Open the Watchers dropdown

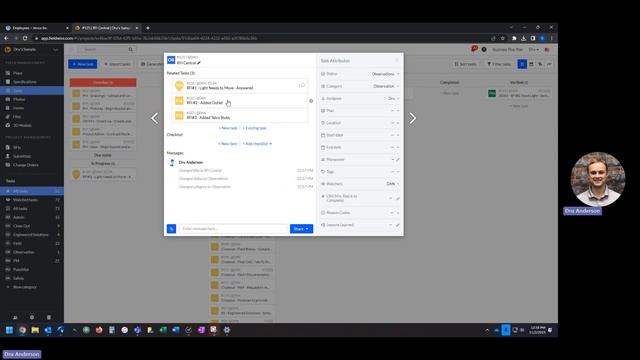[x=393, y=184]
